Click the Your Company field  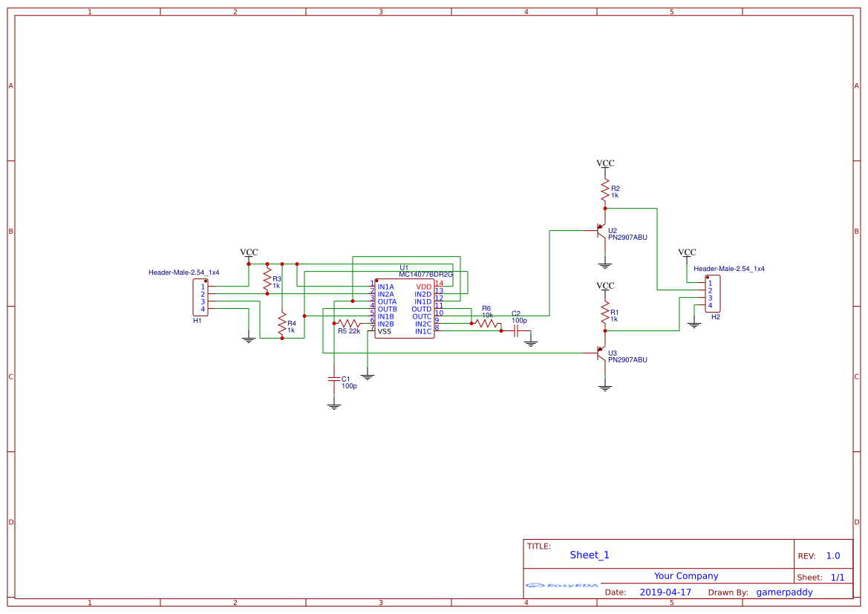[x=687, y=575]
